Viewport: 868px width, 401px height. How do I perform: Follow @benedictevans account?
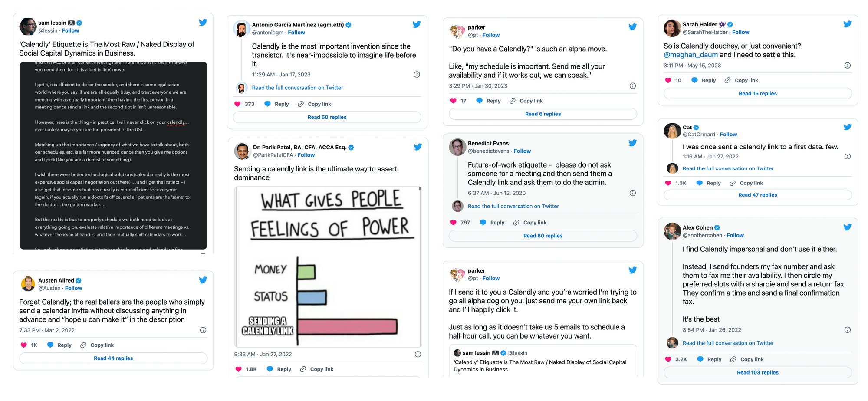coord(522,151)
